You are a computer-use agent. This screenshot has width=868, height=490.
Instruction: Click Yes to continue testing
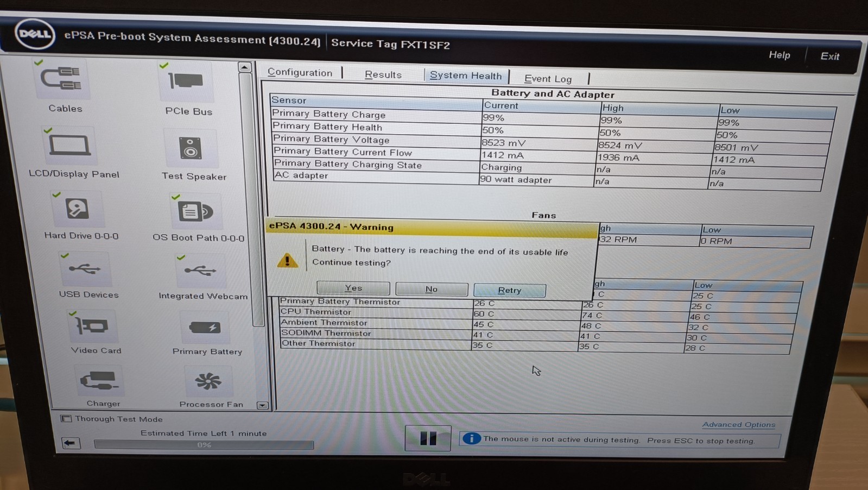pos(353,288)
